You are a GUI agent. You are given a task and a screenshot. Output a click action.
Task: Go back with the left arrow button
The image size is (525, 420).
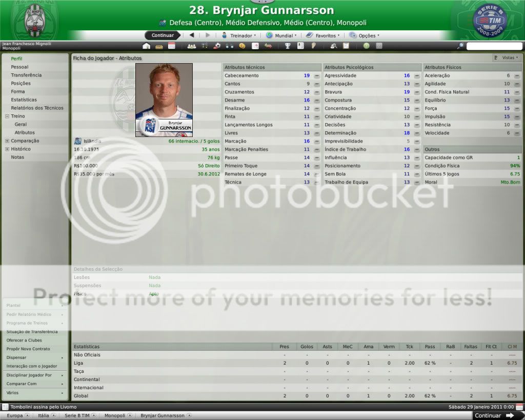point(192,35)
